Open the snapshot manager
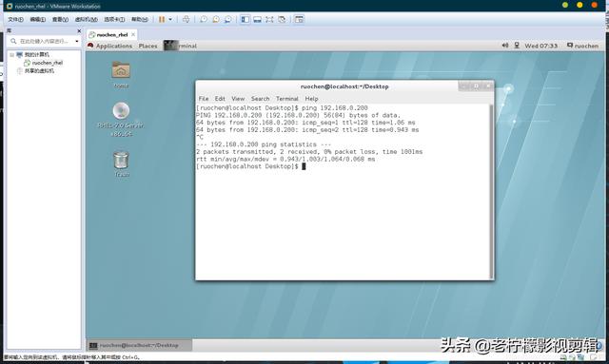This screenshot has width=609, height=364. (x=228, y=19)
